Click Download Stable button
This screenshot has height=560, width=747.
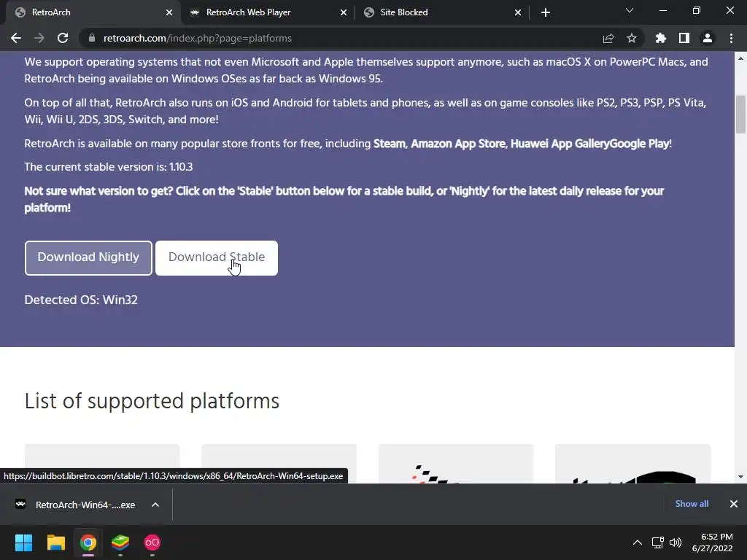[216, 257]
